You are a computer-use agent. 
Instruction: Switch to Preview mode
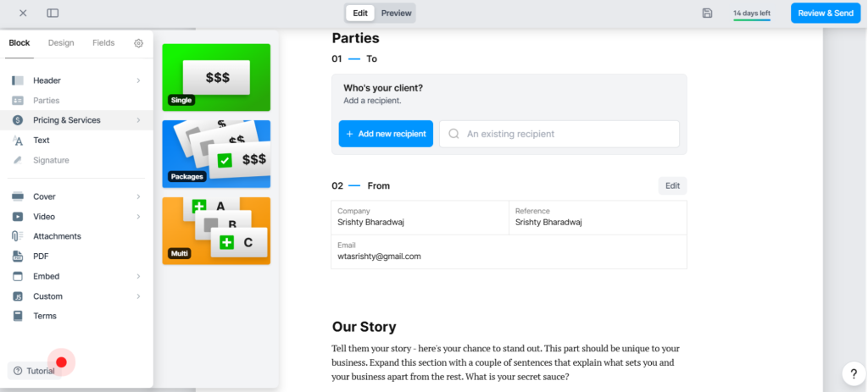pos(397,14)
